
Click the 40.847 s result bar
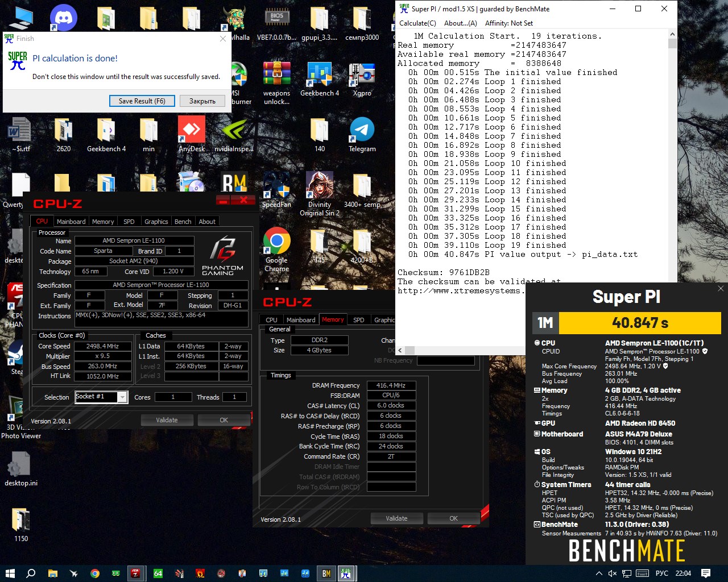click(640, 323)
